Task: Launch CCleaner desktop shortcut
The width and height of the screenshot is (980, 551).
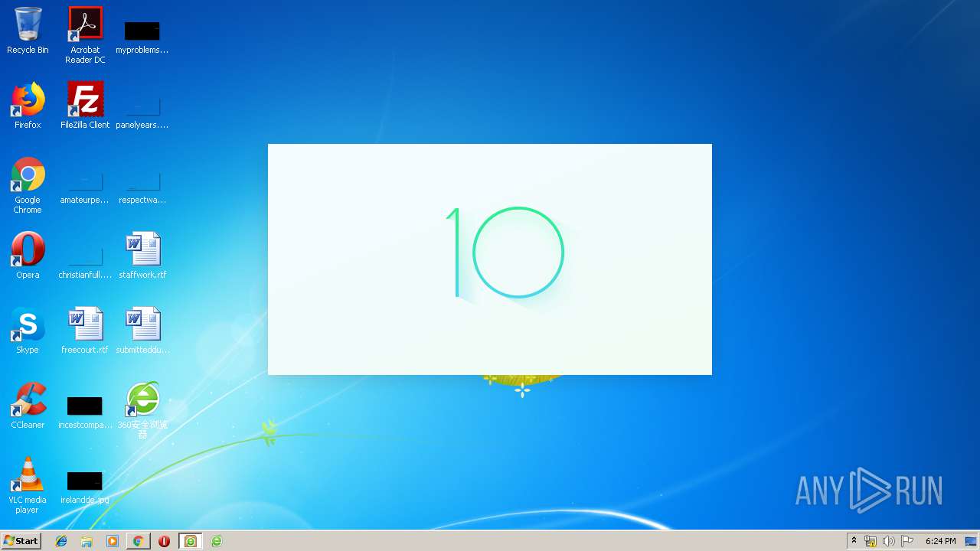Action: (x=28, y=406)
